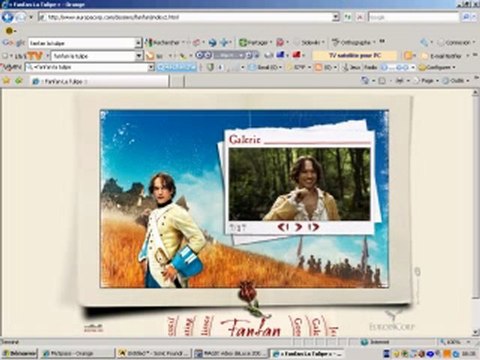Open the E-mail Notifier button
This screenshot has height=360, width=480.
(442, 56)
